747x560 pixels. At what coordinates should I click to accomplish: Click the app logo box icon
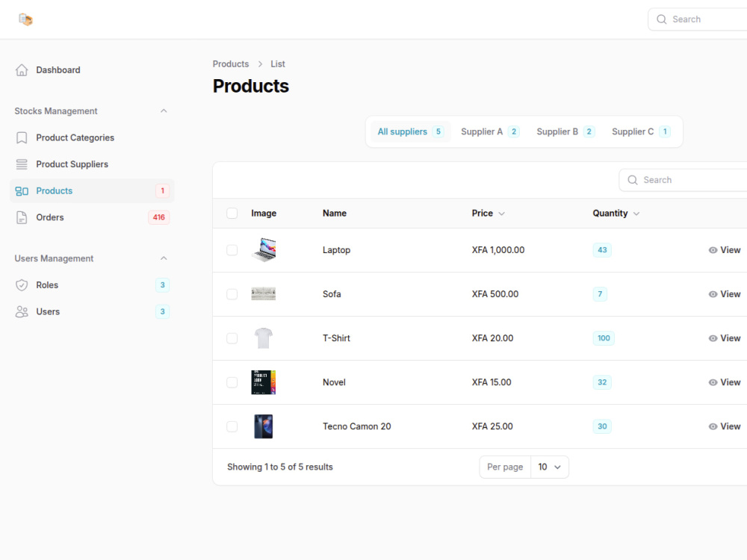coord(25,19)
